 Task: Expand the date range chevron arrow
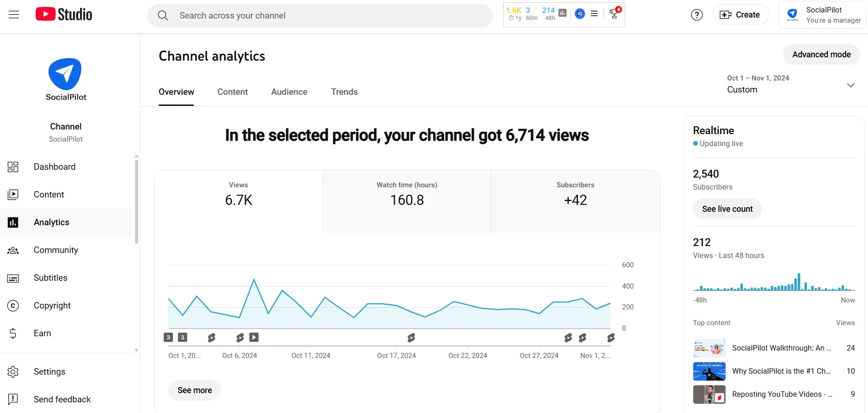[850, 85]
